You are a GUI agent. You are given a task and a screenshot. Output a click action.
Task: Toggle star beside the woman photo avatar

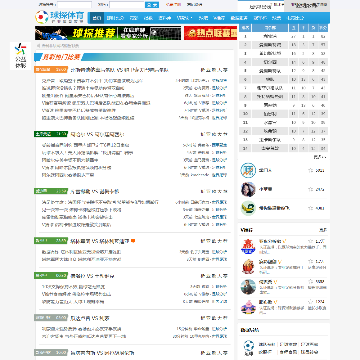(x=311, y=189)
